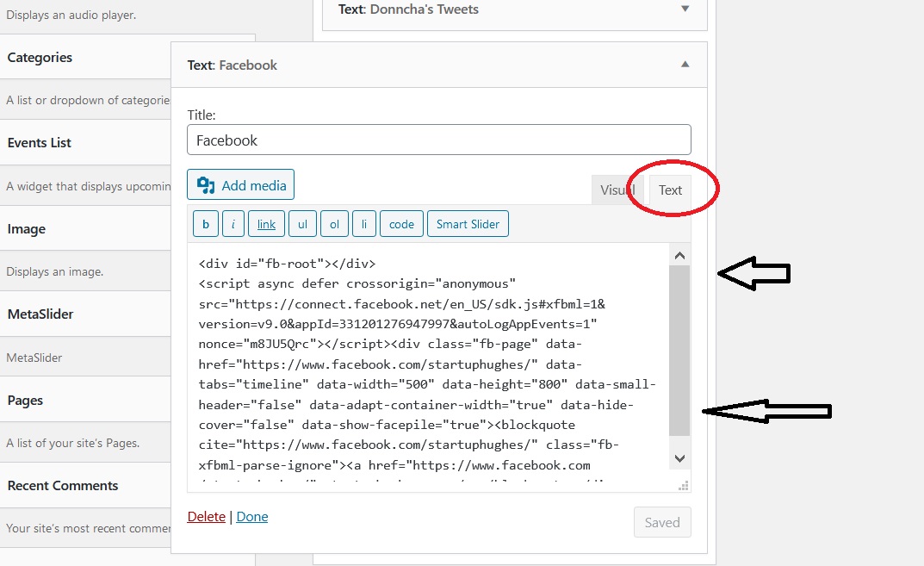This screenshot has height=566, width=924.
Task: Click the small 'MetaSlider' description text
Action: (34, 358)
